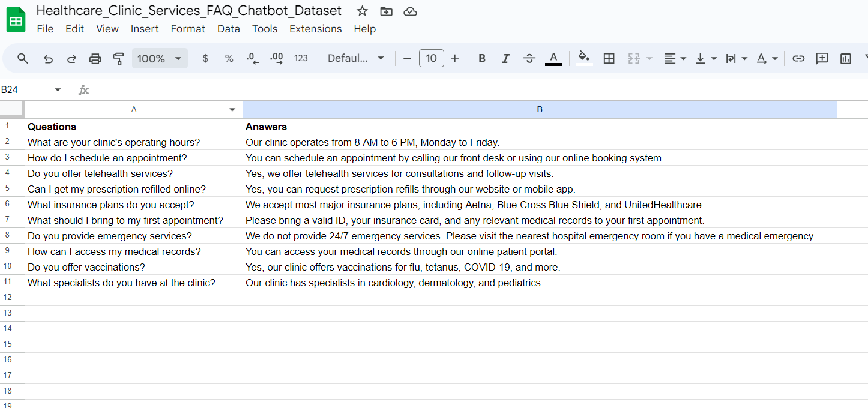Open the Data menu
Image resolution: width=868 pixels, height=408 pixels.
(x=229, y=28)
